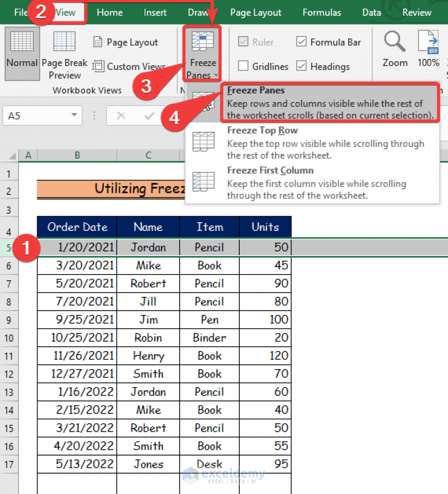This screenshot has height=494, width=448.
Task: Click cell containing Jones
Action: [x=148, y=464]
